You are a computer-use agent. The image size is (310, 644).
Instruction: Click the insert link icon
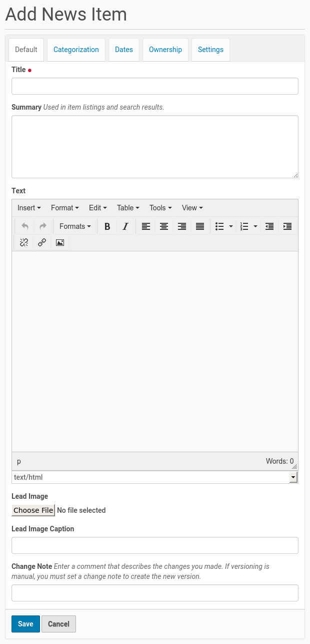click(42, 243)
